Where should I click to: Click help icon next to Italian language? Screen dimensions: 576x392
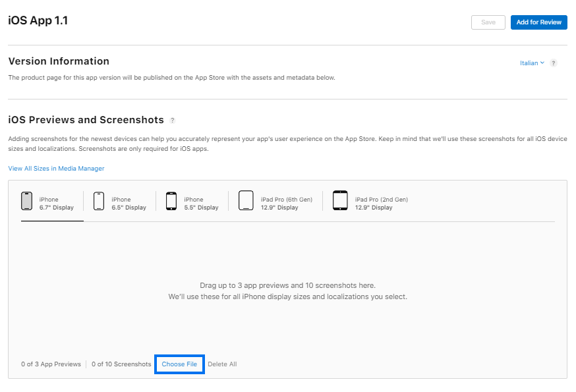tap(554, 63)
